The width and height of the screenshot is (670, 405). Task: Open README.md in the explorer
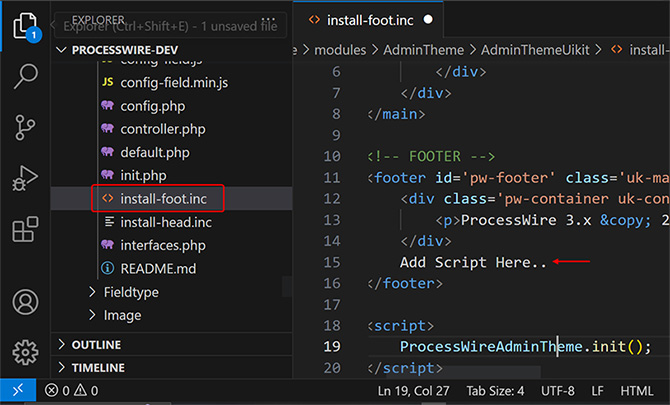[158, 269]
